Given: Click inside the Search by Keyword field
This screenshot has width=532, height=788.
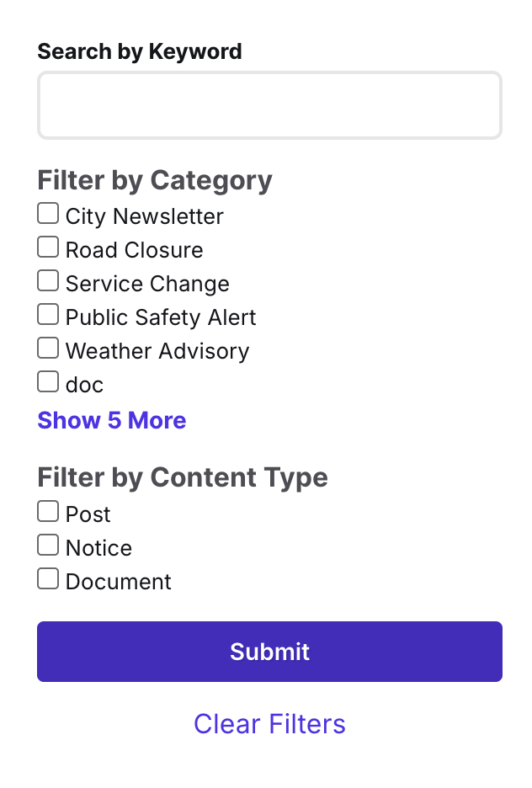Looking at the screenshot, I should (269, 104).
